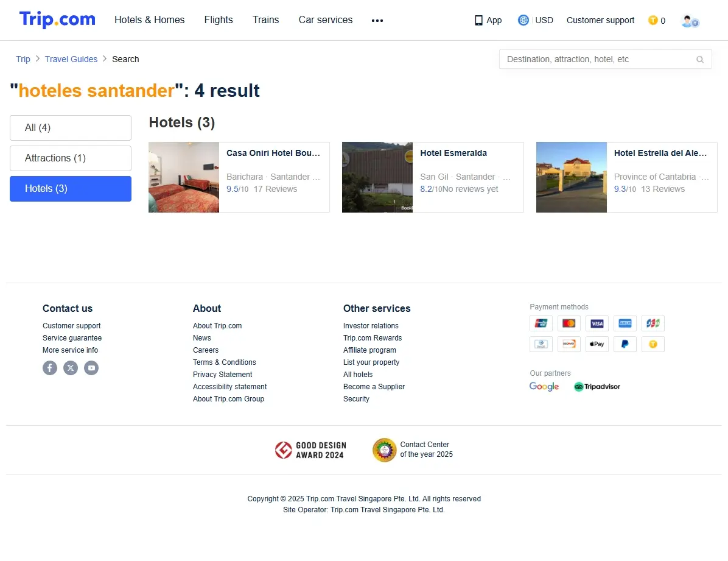Click the search magnifier icon

pyautogui.click(x=699, y=60)
